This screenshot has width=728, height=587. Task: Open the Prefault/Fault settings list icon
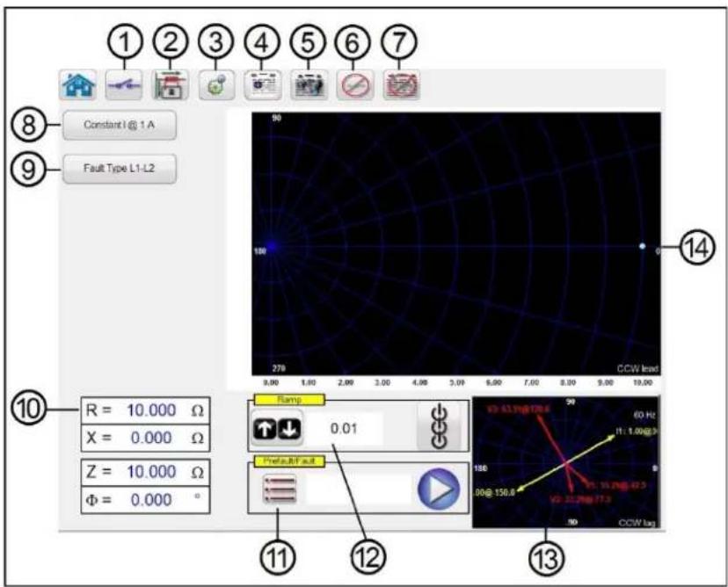[280, 489]
